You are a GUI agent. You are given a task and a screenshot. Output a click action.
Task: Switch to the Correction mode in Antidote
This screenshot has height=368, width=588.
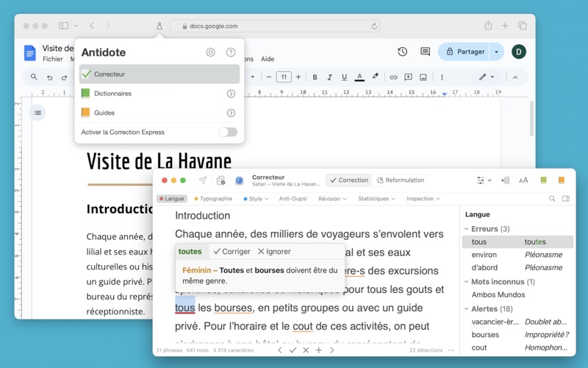pyautogui.click(x=349, y=180)
